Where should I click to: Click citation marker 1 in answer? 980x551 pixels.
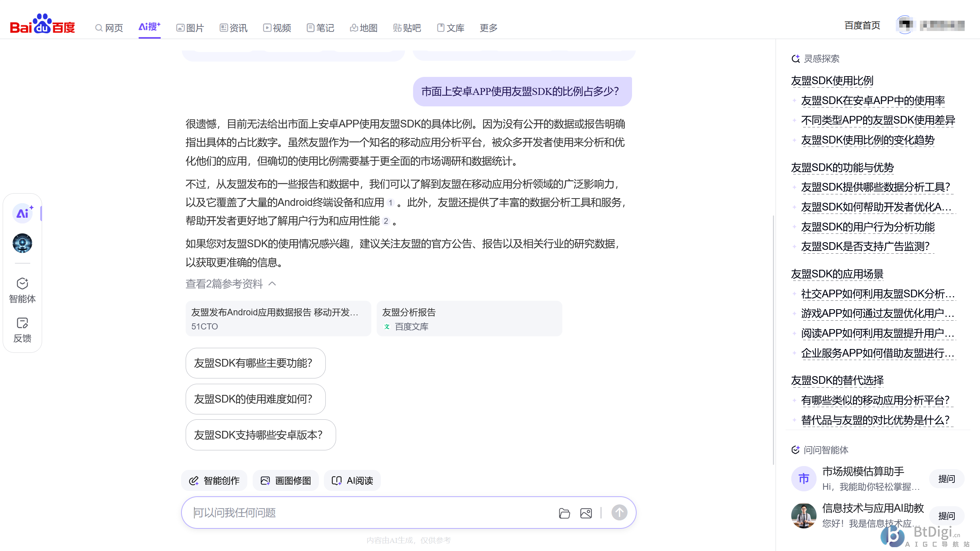point(390,203)
